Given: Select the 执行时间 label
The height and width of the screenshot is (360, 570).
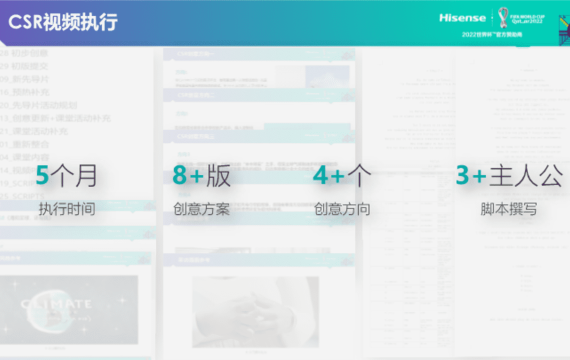Looking at the screenshot, I should coord(67,209).
